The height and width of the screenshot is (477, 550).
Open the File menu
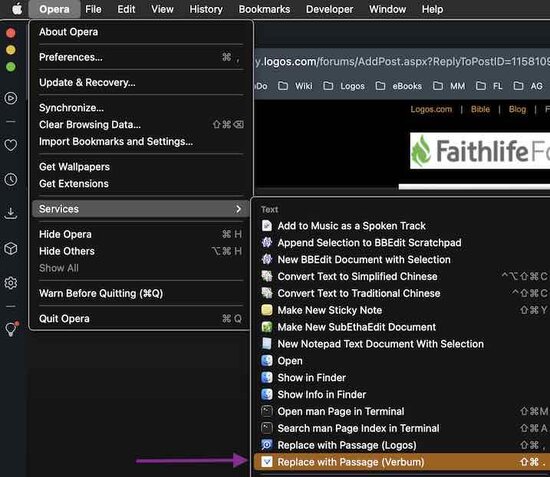(x=93, y=9)
